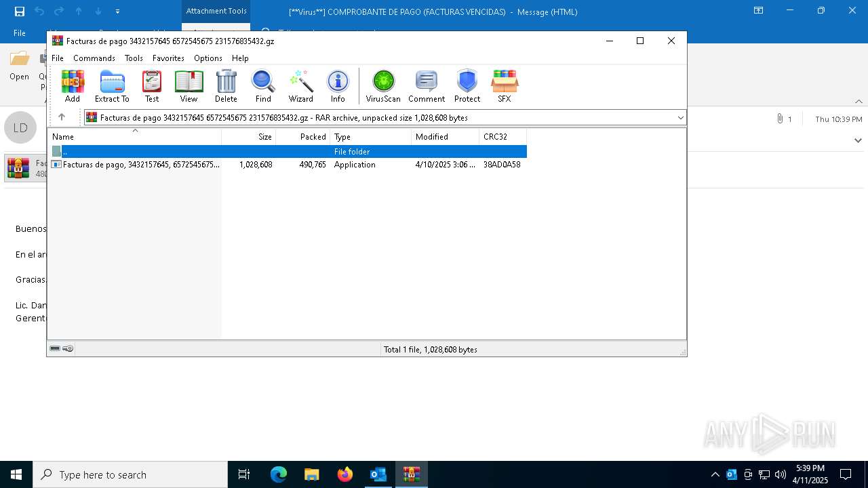Open the Find magnifier tool
The width and height of the screenshot is (868, 488).
[x=263, y=86]
